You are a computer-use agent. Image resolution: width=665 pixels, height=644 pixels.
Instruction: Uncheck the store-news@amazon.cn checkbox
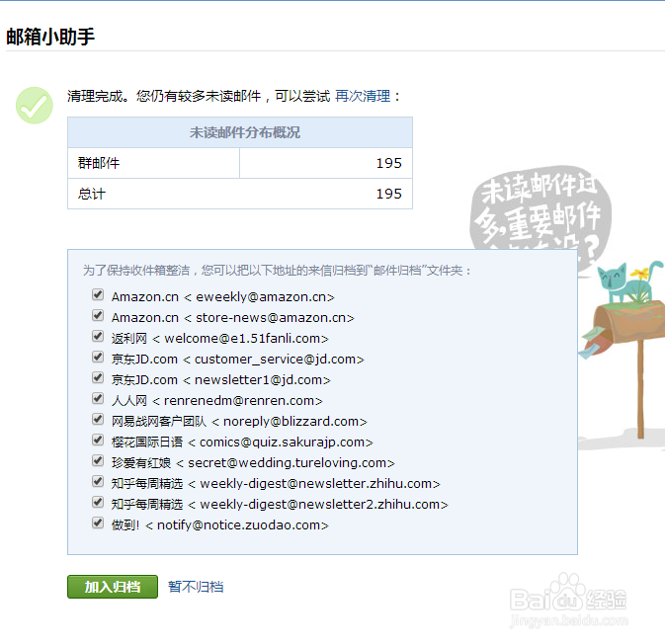tap(98, 315)
